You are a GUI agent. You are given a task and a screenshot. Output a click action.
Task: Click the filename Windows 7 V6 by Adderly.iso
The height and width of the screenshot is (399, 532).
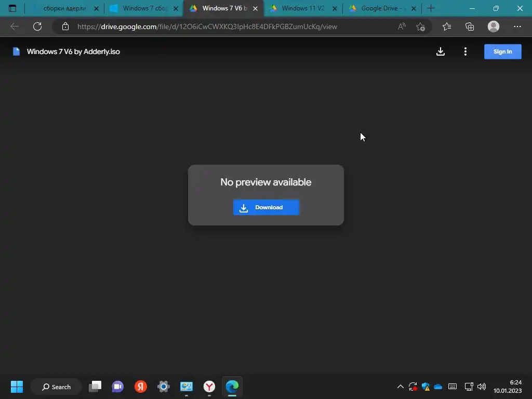click(73, 51)
